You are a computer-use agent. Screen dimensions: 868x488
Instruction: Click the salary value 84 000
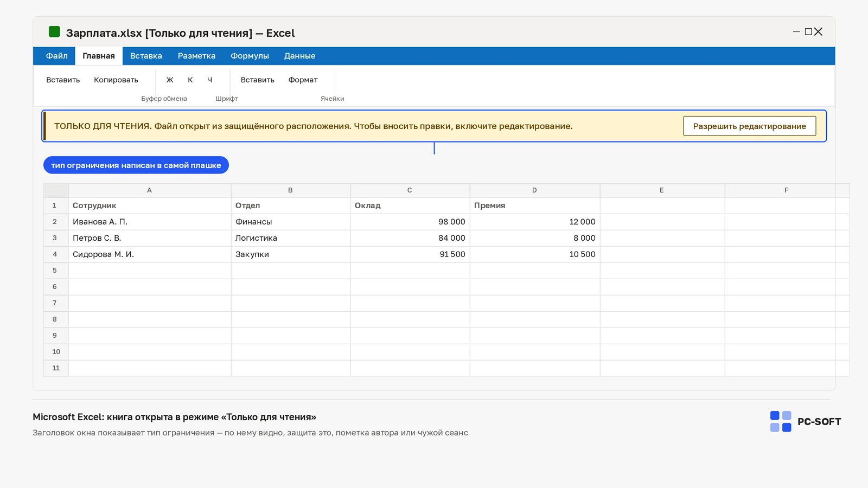pyautogui.click(x=410, y=238)
